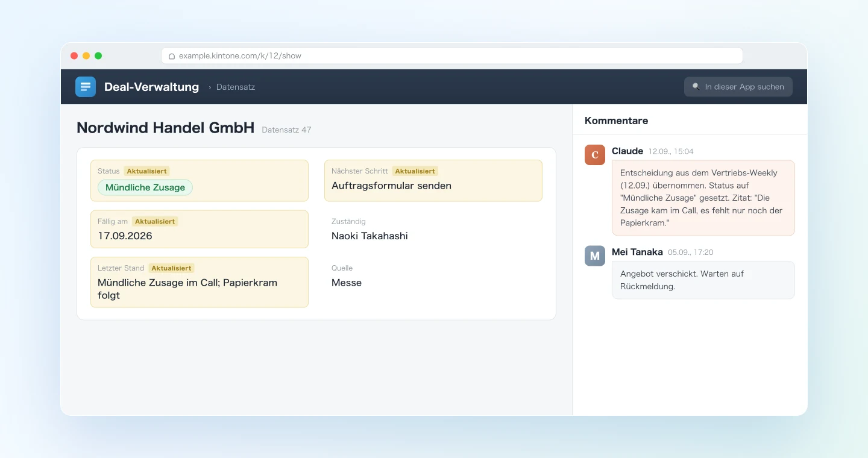868x458 pixels.
Task: Click the 'Status' field label
Action: (108, 171)
